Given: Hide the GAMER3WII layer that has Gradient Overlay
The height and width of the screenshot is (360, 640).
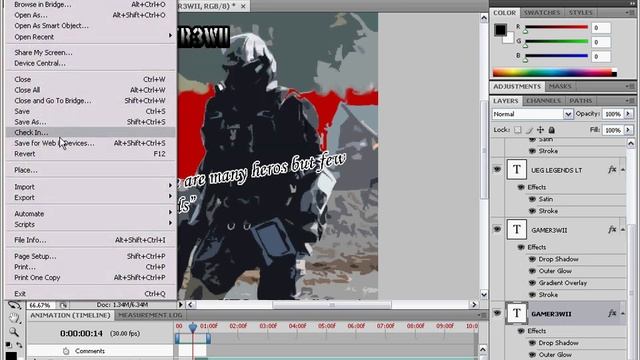Looking at the screenshot, I should click(x=497, y=229).
